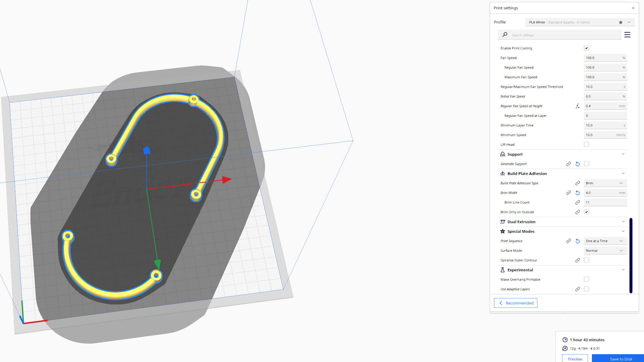Click the search magnifier icon
Image resolution: width=644 pixels, height=362 pixels.
click(505, 35)
